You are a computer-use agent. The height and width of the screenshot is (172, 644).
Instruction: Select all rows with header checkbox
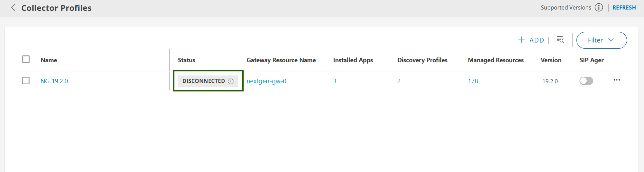pos(26,59)
